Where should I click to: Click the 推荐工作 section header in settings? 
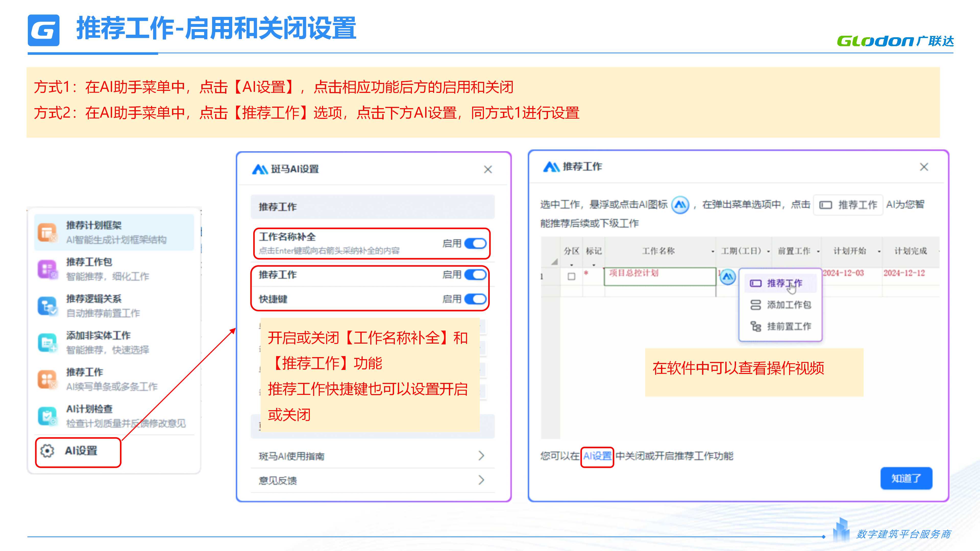tap(373, 207)
